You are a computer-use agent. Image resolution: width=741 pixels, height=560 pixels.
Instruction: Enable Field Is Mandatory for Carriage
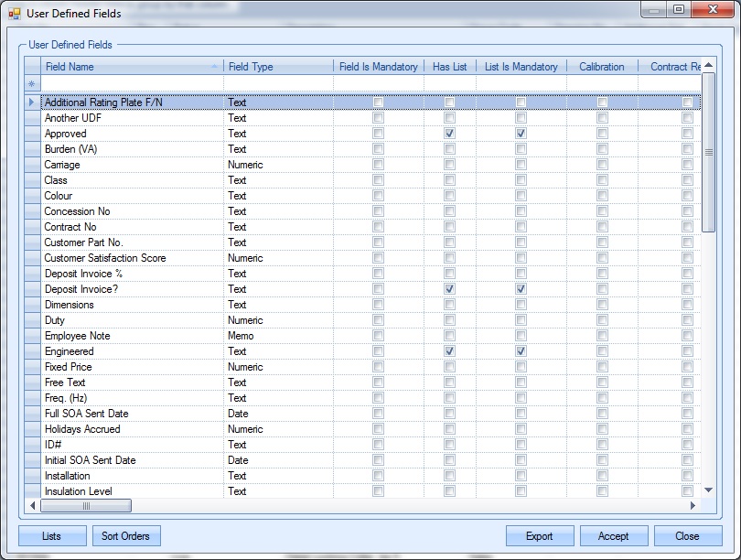click(x=378, y=165)
